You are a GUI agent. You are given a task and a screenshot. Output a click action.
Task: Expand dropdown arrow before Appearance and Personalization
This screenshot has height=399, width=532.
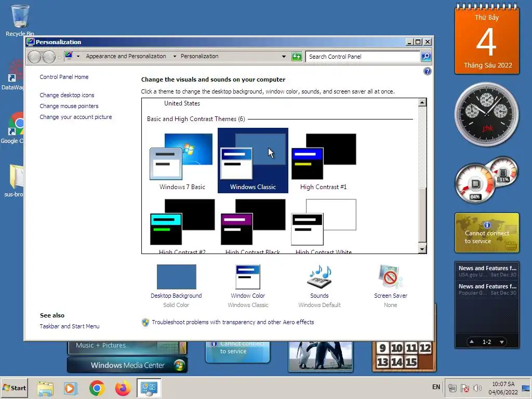[78, 56]
